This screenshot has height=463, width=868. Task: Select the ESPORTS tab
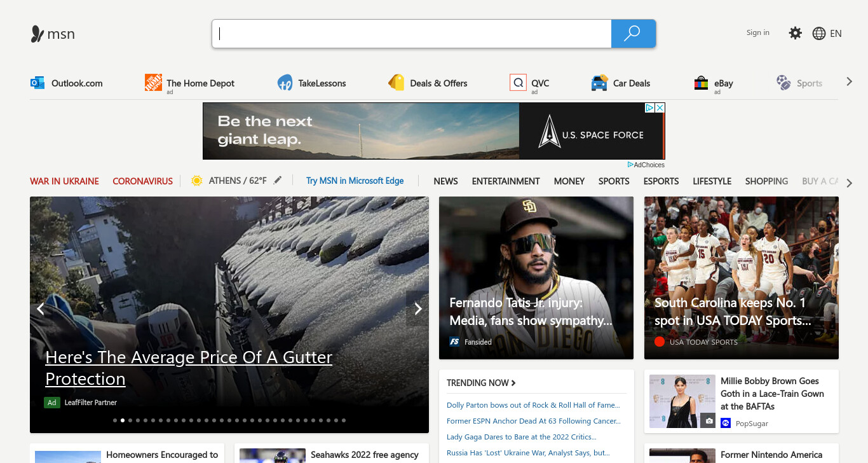pos(661,181)
